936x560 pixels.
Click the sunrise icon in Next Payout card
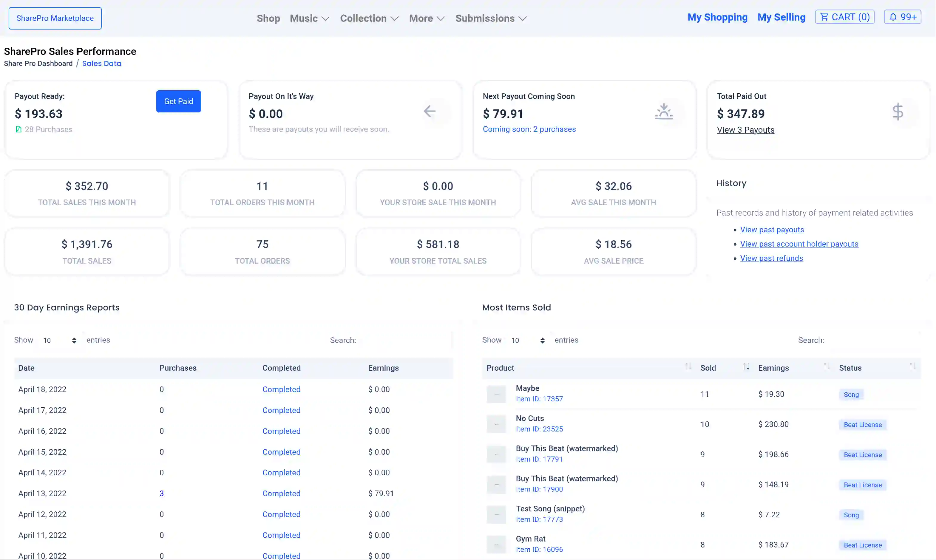tap(664, 111)
